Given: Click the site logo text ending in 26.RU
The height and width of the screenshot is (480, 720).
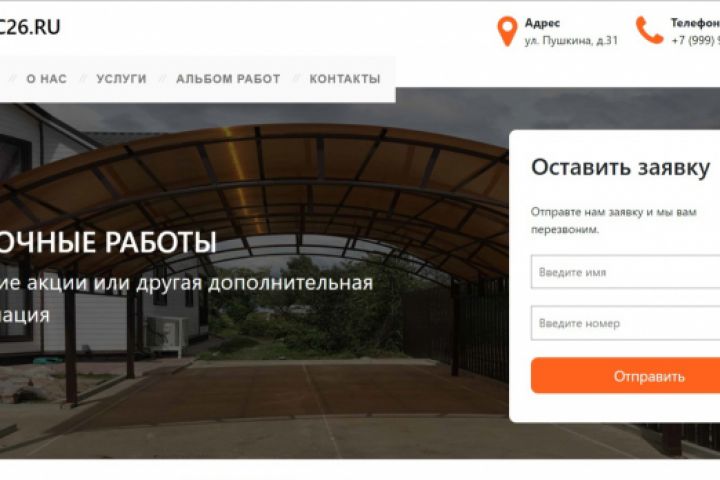Looking at the screenshot, I should pos(29,28).
